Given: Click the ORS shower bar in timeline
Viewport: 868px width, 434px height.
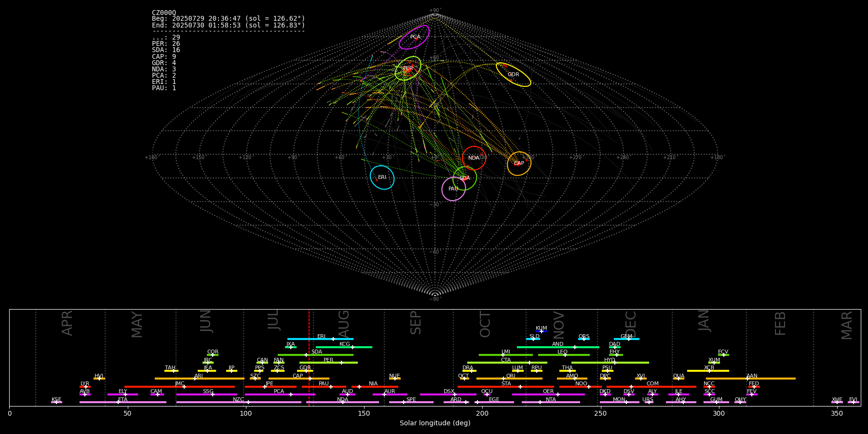Looking at the screenshot, I should (584, 339).
